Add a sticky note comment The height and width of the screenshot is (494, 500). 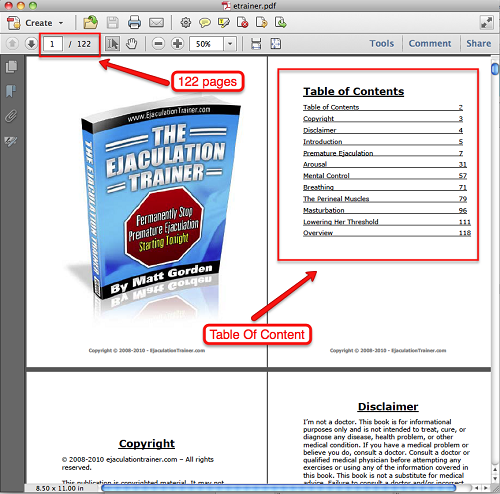205,23
